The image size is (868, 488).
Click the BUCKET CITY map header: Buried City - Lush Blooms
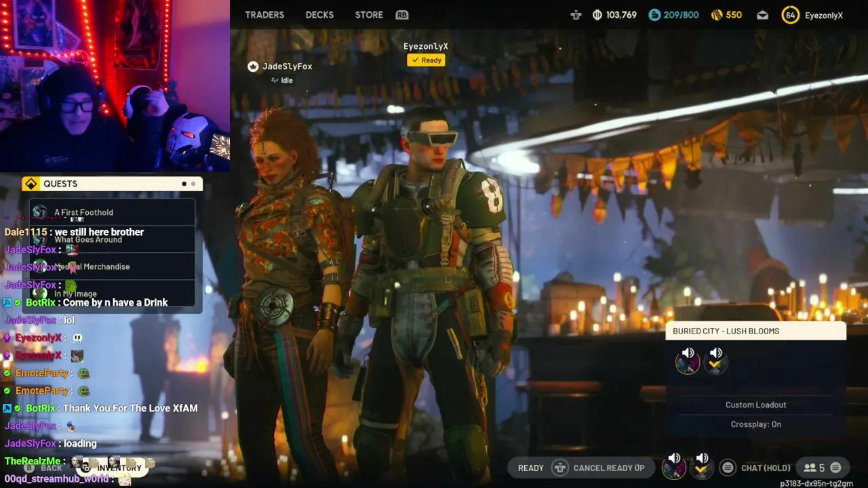tap(755, 331)
